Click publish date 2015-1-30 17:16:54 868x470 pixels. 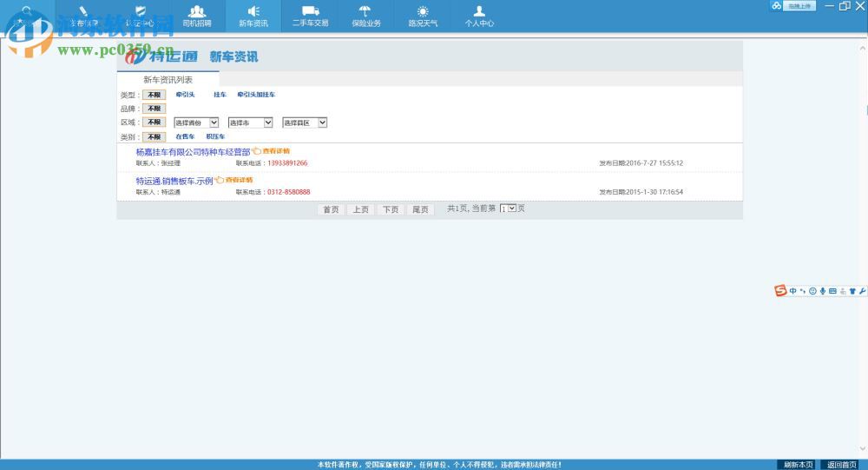pyautogui.click(x=654, y=192)
